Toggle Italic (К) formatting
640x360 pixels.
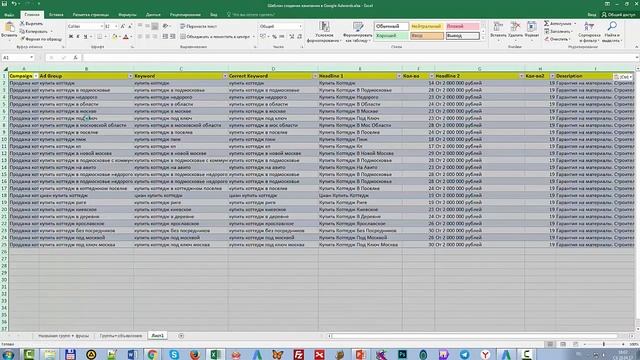pyautogui.click(x=78, y=37)
